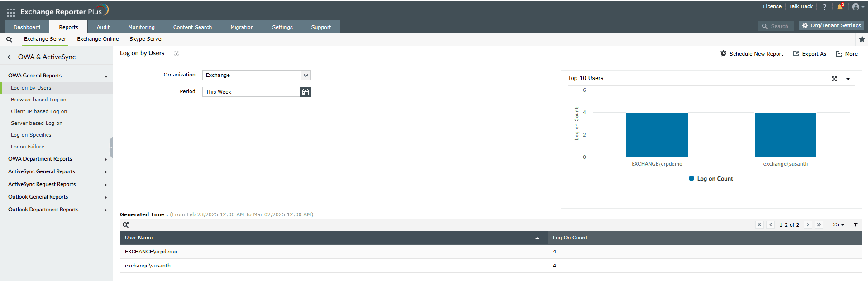Open the notifications bell icon
868x281 pixels.
pos(840,7)
